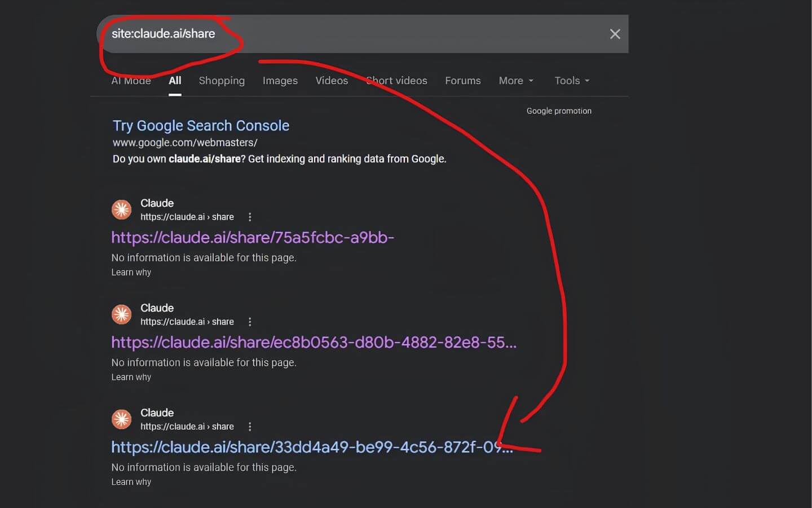The width and height of the screenshot is (812, 508).
Task: Click the "Do you own claude.ai/share?" description text
Action: (279, 159)
